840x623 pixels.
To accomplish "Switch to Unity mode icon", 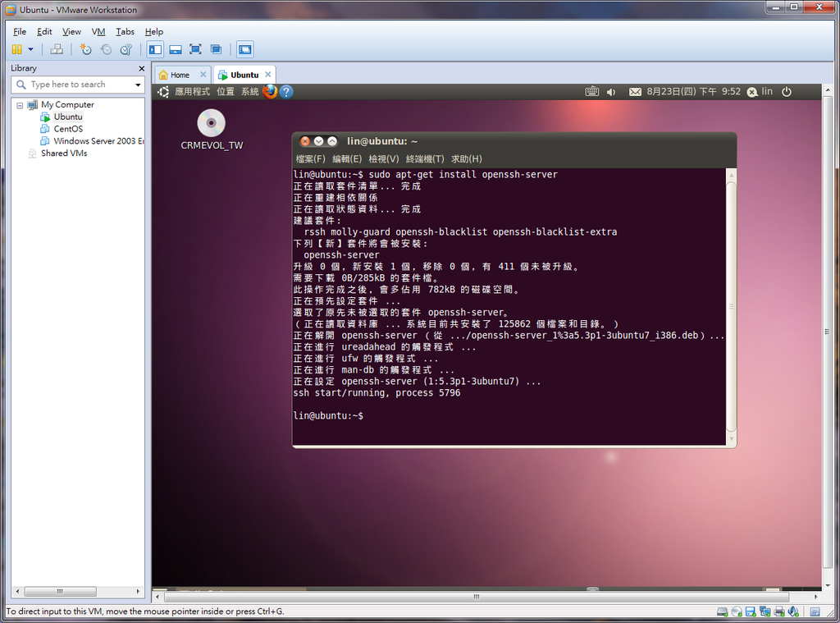I will (x=216, y=49).
